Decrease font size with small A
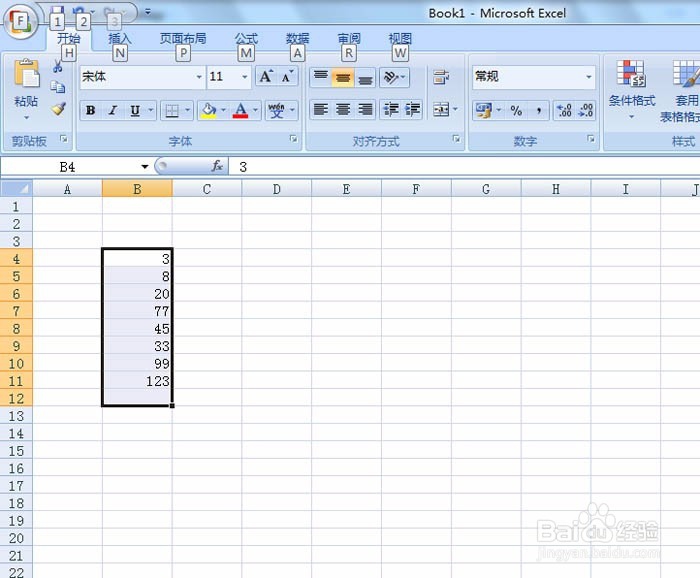 click(288, 76)
